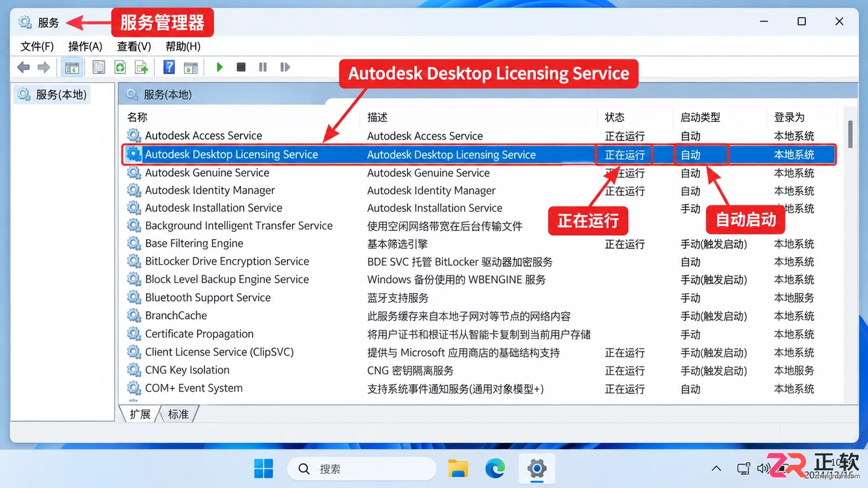Open the 文件(F) menu

click(x=37, y=46)
